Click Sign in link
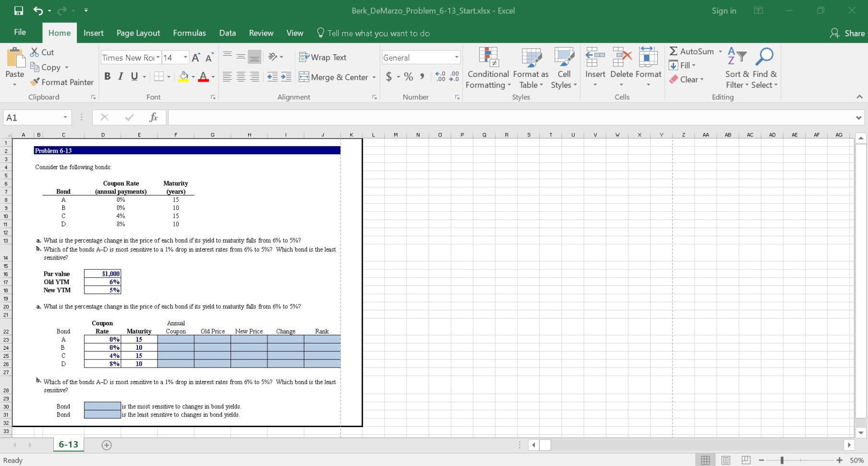Viewport: 868px width, 466px height. point(723,11)
